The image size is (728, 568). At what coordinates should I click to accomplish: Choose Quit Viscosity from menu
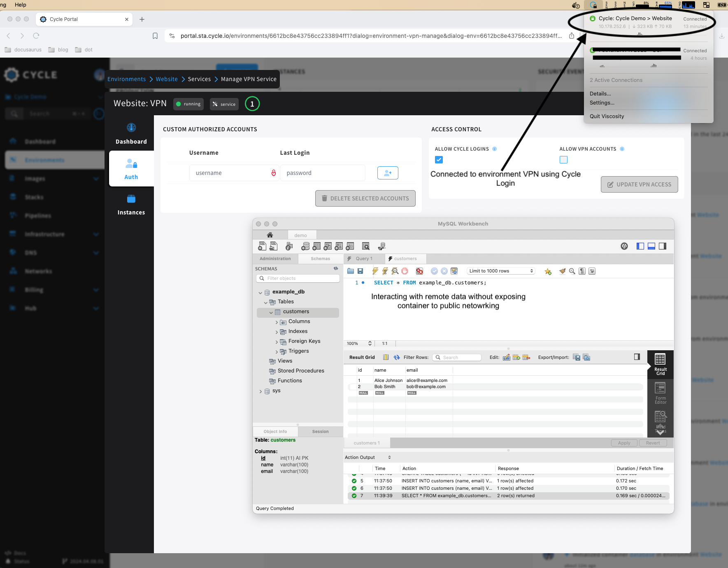click(x=607, y=116)
